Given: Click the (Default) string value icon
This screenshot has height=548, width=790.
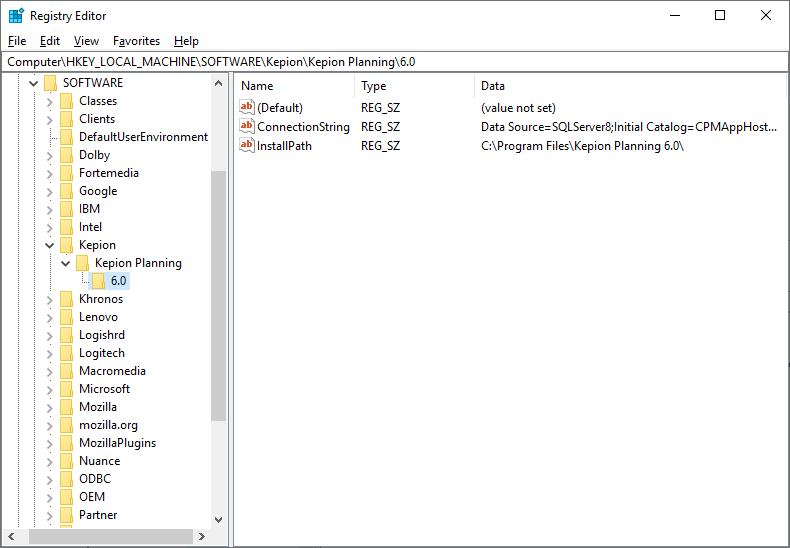Looking at the screenshot, I should pos(247,107).
